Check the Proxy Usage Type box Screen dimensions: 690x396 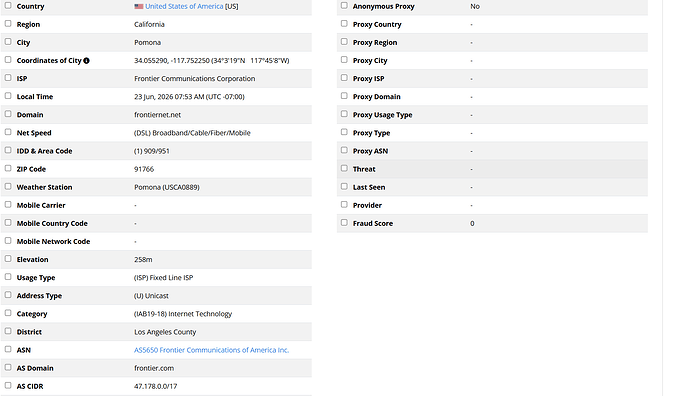[344, 114]
